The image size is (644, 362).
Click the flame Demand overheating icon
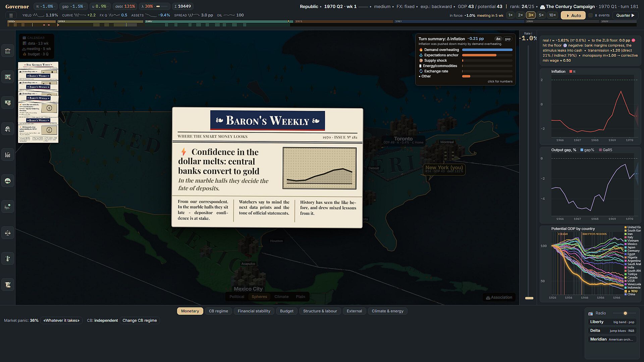tap(421, 50)
